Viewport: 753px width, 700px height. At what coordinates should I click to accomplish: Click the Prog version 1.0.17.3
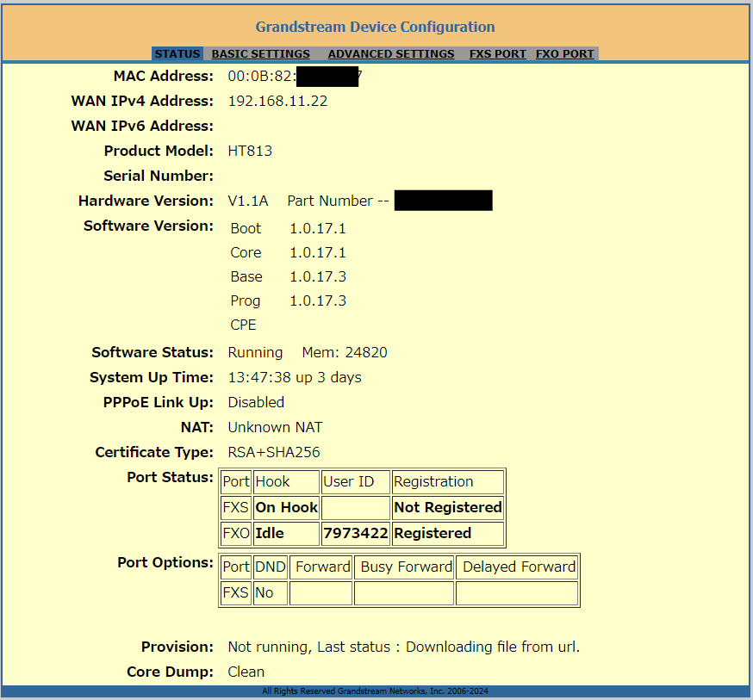click(317, 300)
